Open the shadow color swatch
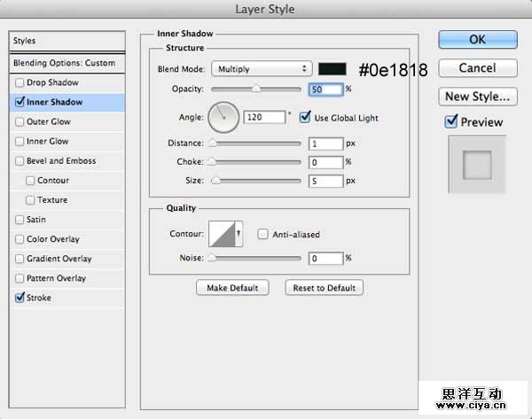The image size is (532, 419). coord(332,69)
